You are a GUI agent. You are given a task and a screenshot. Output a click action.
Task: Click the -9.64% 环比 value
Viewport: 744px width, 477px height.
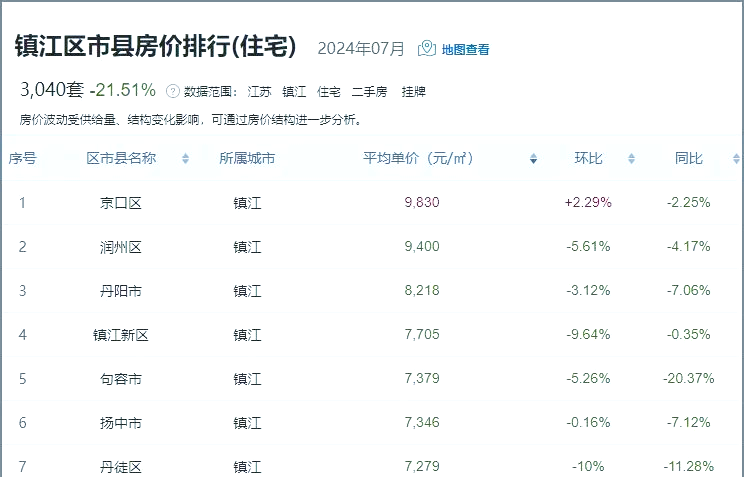pos(588,335)
